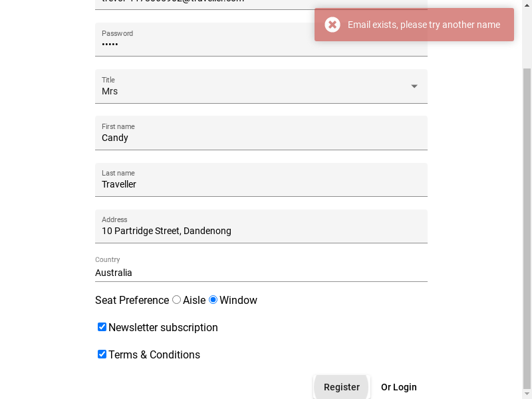Click the dropdown arrow in the Title field

[x=414, y=86]
